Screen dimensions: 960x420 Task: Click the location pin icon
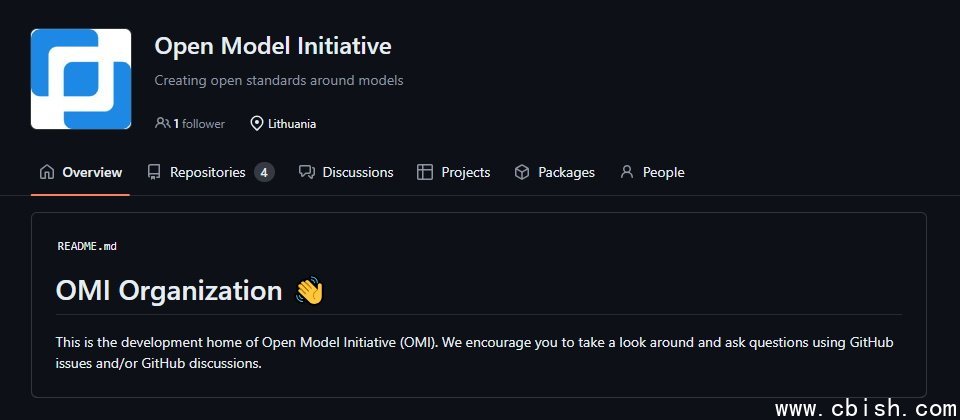click(x=257, y=124)
